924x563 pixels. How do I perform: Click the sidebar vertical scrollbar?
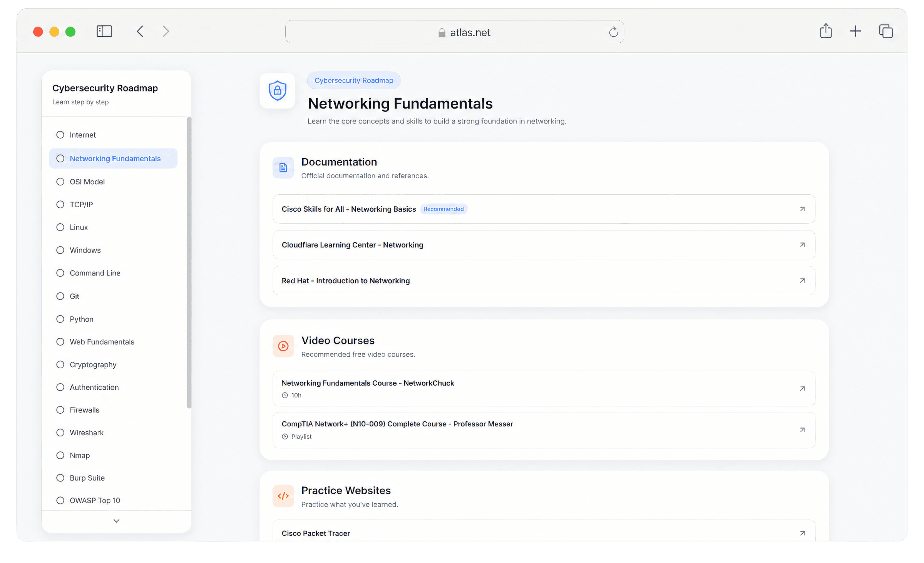coord(189,262)
